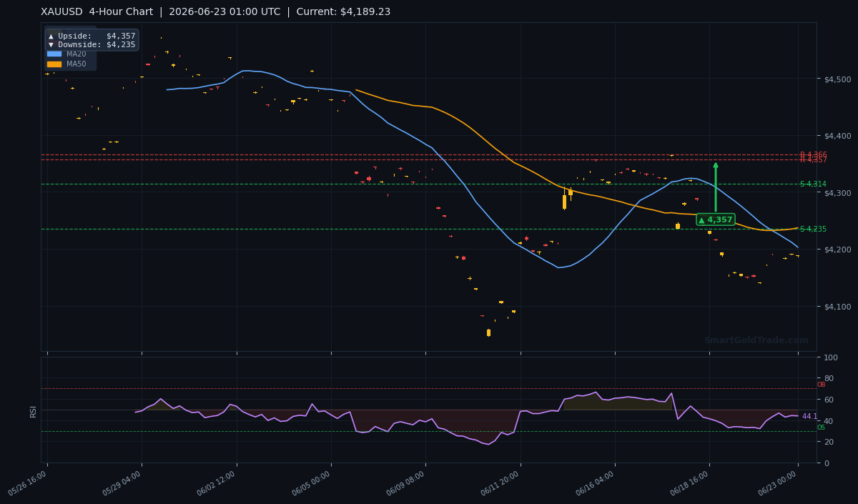Screen dimensions: 858x504
Task: Click the OB overbought label in RSI panel
Action: 821,385
